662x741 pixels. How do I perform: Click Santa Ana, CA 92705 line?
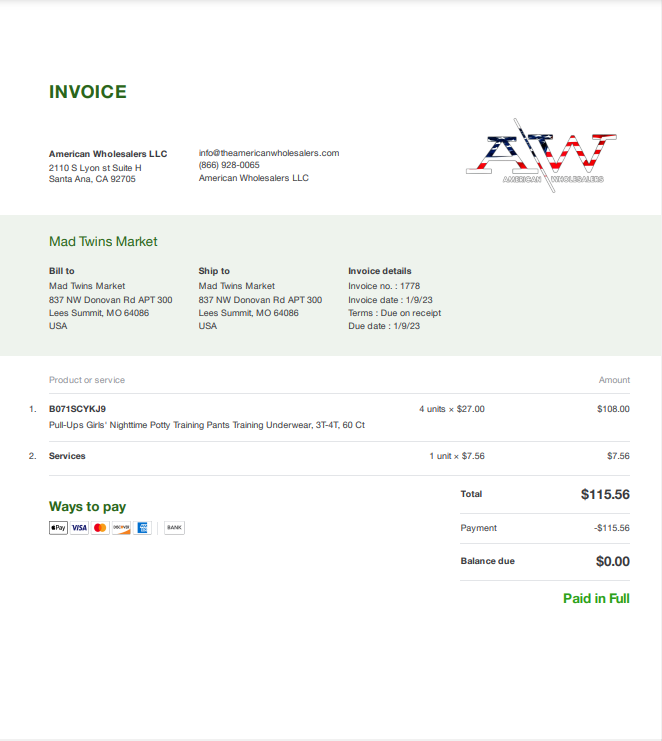coord(92,179)
